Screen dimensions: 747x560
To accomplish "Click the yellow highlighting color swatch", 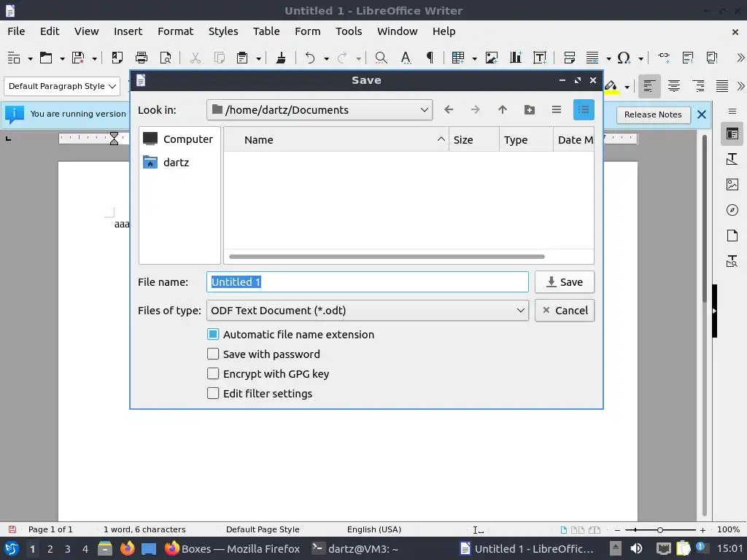I will pos(611,87).
